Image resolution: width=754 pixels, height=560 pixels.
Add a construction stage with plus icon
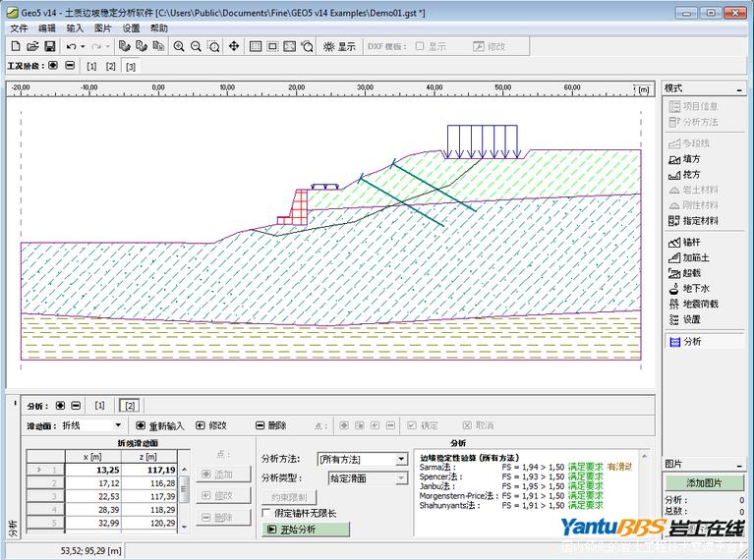click(51, 66)
